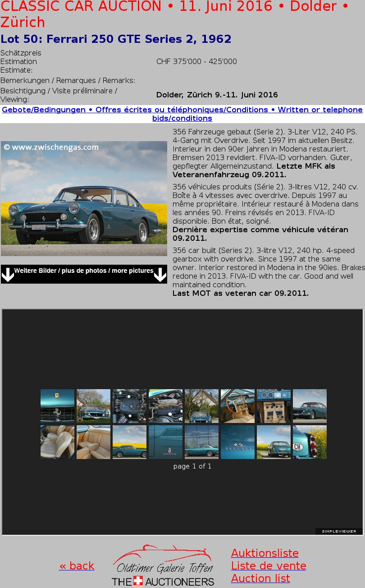
Task: Open side profile before glass building thumbnail
Action: [x=201, y=442]
